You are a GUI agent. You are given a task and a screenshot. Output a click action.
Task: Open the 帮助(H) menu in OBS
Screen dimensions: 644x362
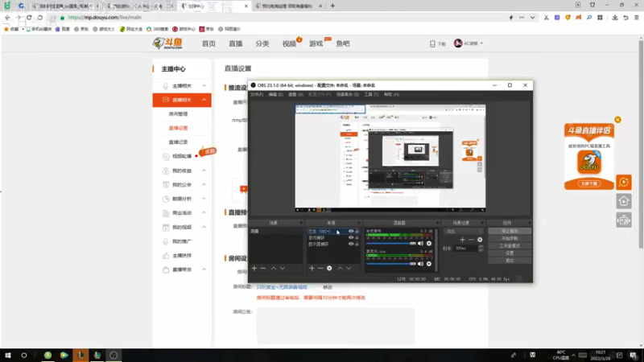click(x=391, y=94)
